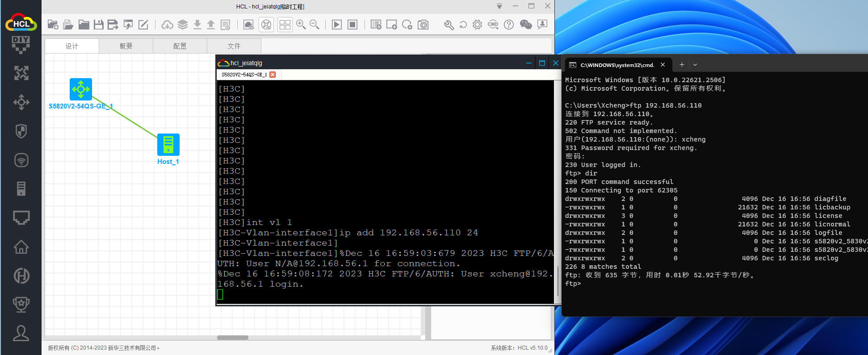Maximize the hcl_jeiatqlg terminal window
Viewport: 868px width, 355px height.
[542, 63]
